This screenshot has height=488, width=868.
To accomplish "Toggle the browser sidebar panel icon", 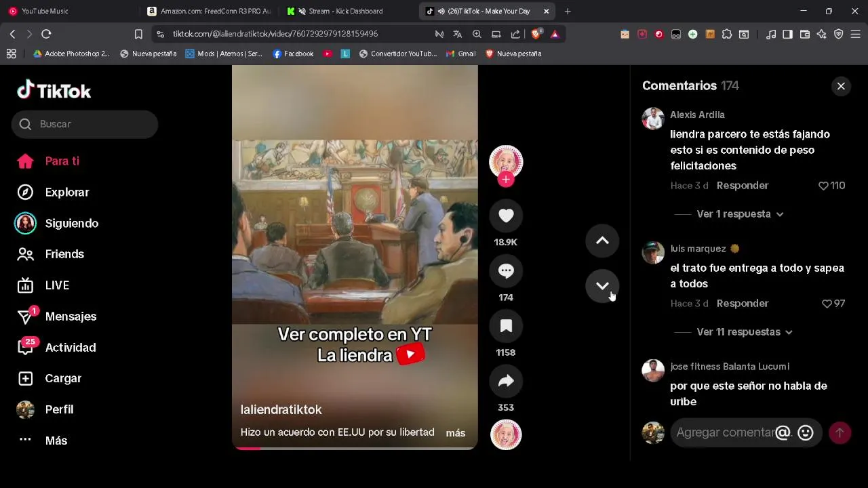I will [788, 34].
